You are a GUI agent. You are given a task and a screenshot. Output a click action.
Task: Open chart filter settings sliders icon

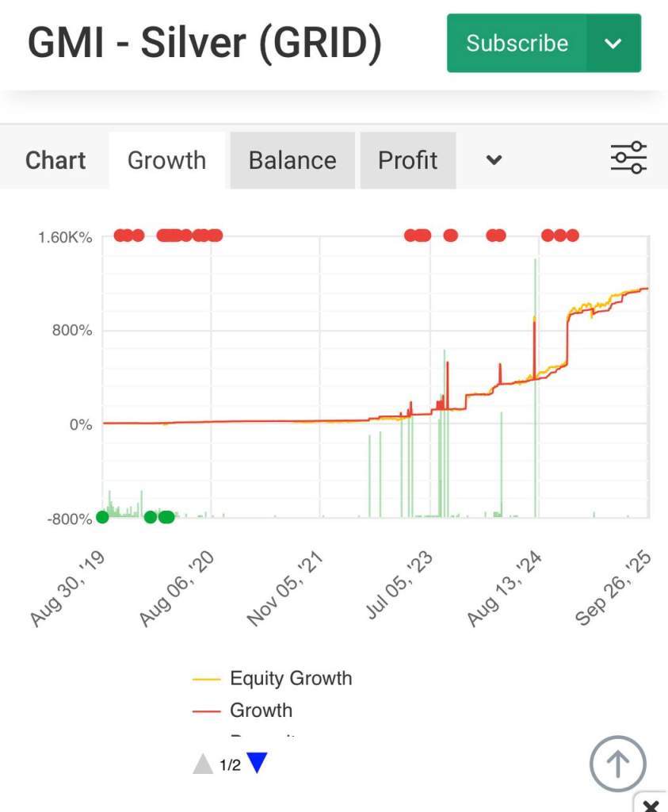click(x=628, y=158)
